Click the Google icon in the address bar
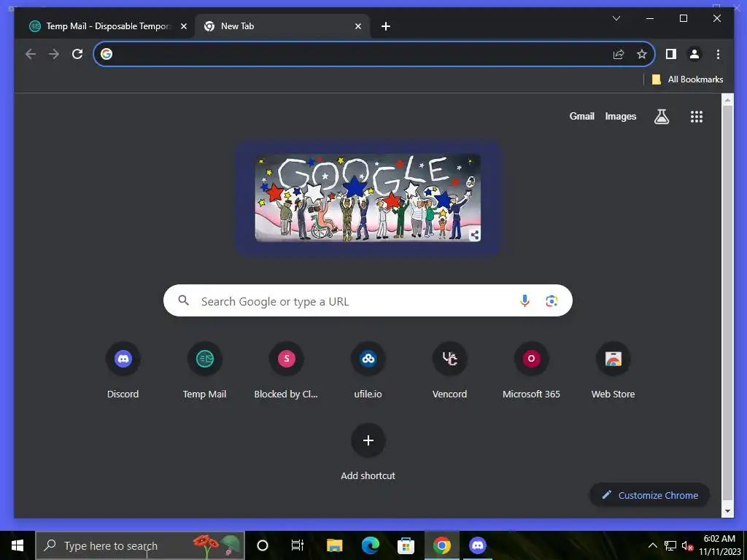This screenshot has width=747, height=560. 107,54
